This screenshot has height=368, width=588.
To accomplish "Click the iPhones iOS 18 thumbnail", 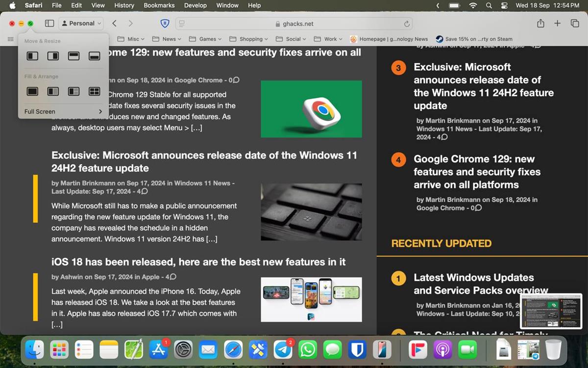I will pyautogui.click(x=311, y=299).
